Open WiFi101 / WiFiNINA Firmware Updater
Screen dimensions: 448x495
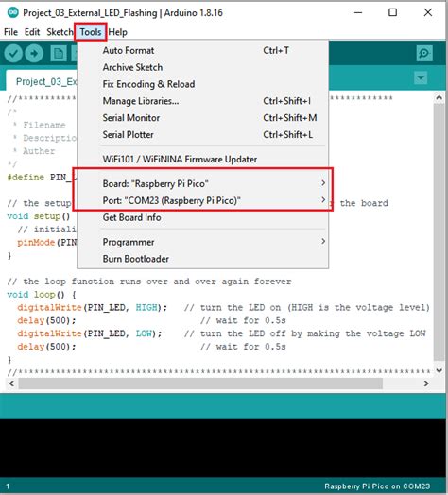point(203,159)
